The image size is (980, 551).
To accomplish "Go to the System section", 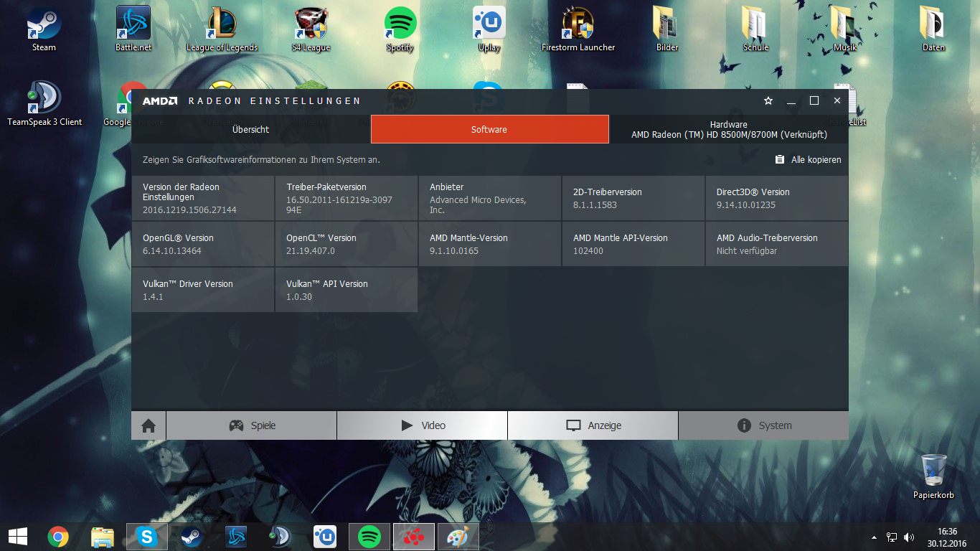I will tap(763, 425).
